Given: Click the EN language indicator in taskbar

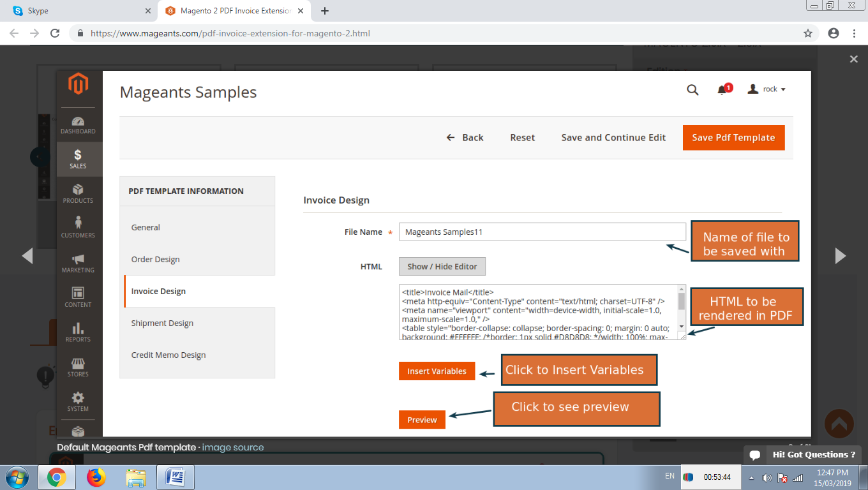Looking at the screenshot, I should tap(670, 476).
